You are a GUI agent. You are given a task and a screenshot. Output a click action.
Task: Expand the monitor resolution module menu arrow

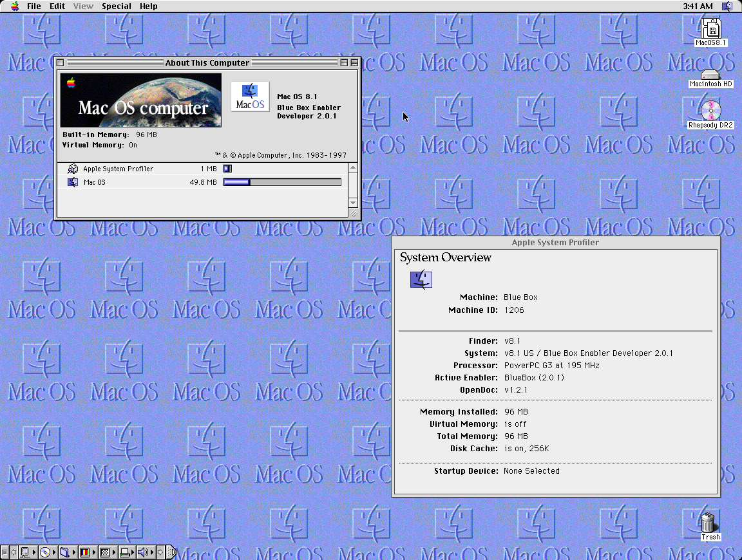(113, 552)
